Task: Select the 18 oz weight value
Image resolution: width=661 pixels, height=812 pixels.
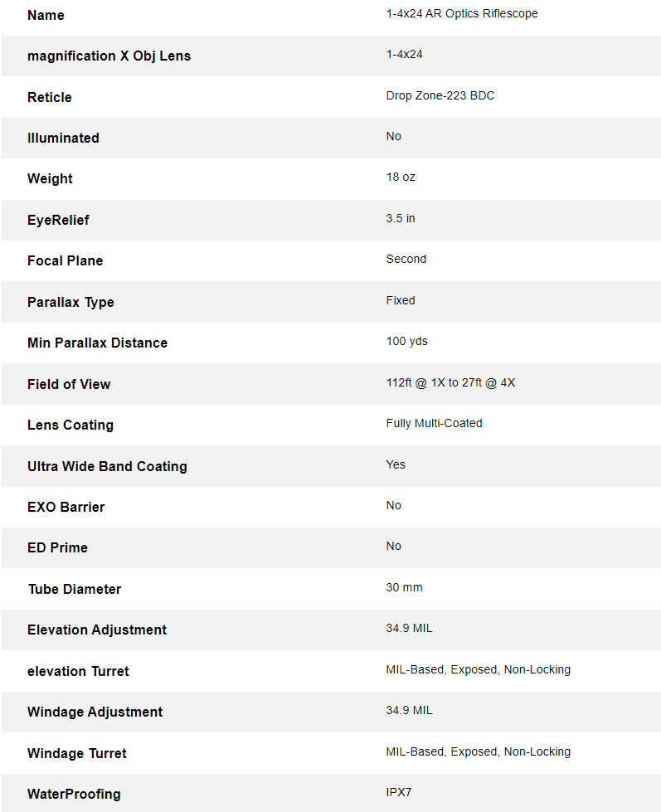Action: pos(400,177)
